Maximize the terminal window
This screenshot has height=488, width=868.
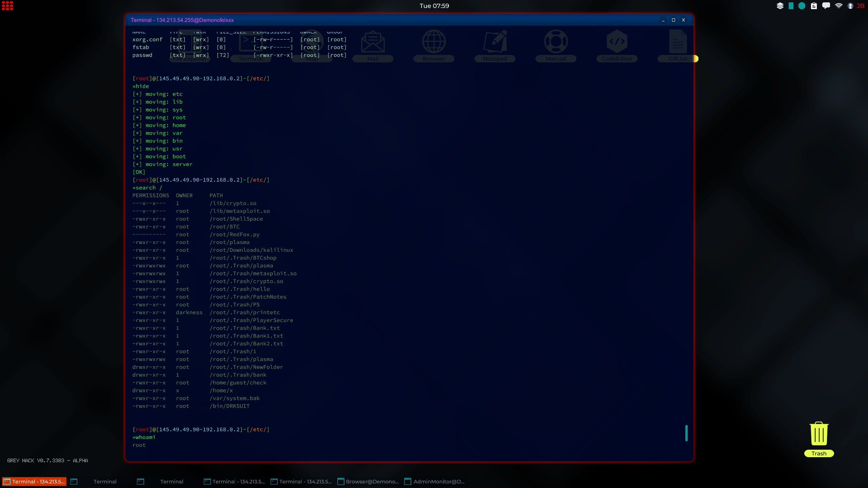[x=673, y=20]
